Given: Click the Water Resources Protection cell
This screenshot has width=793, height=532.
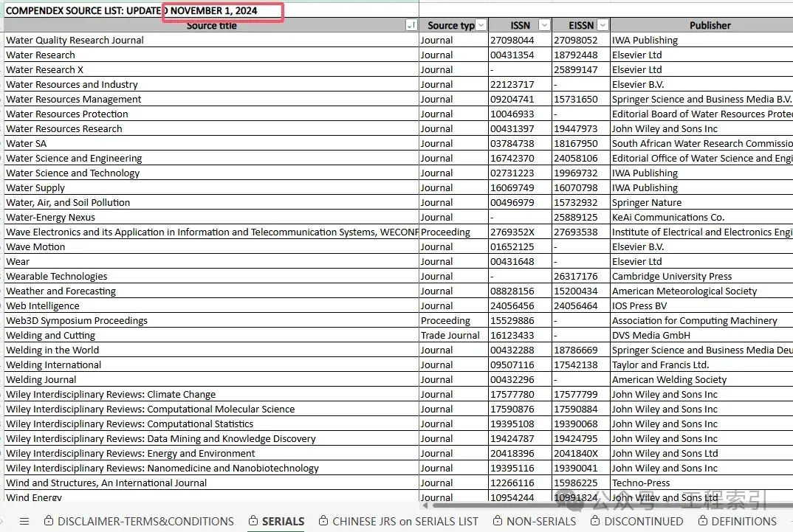Looking at the screenshot, I should pos(211,114).
